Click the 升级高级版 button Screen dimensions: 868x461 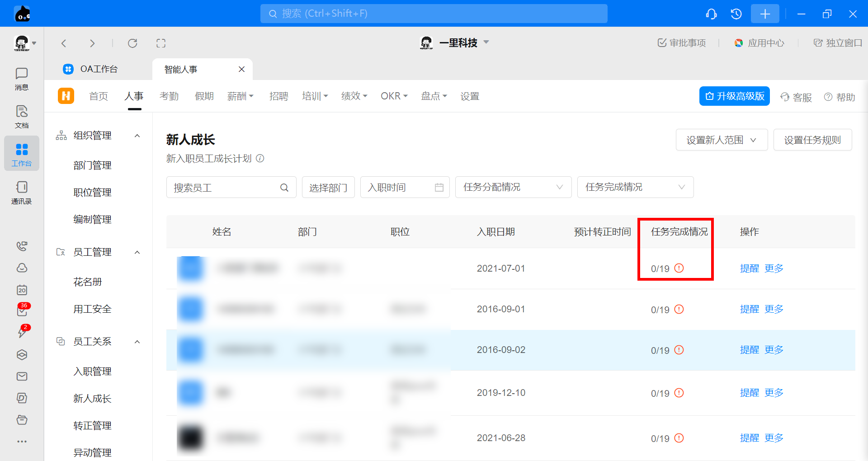tap(734, 96)
